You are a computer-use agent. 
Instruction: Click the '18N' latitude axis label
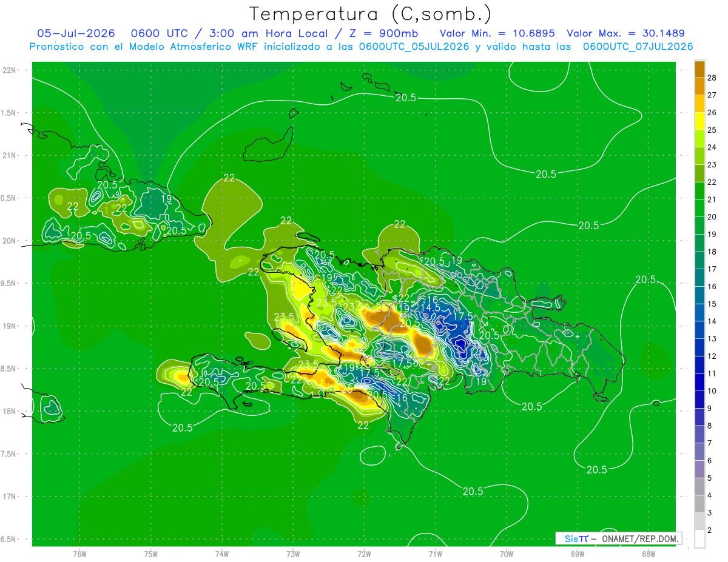10,412
